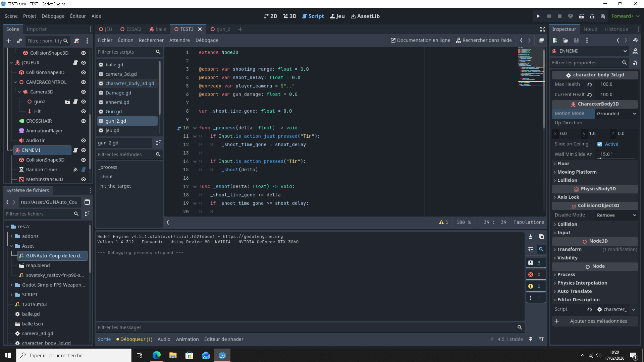The width and height of the screenshot is (644, 362).
Task: Reset Max Health to default value
Action: click(x=589, y=84)
